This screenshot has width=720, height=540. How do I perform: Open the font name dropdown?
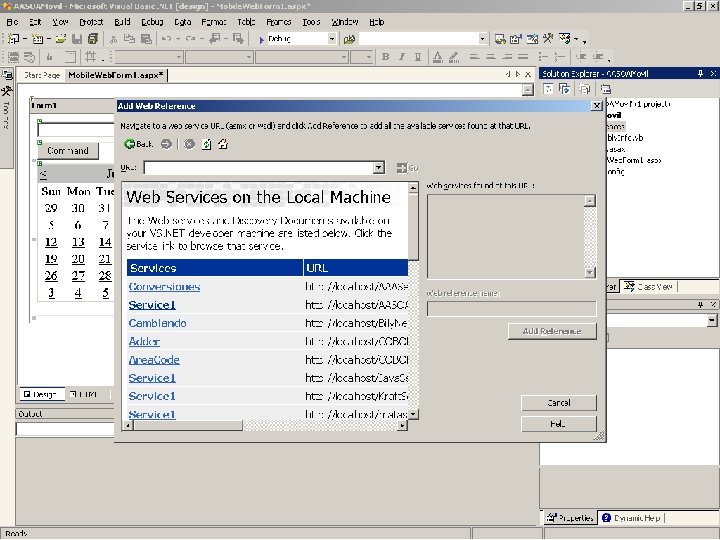[343, 57]
